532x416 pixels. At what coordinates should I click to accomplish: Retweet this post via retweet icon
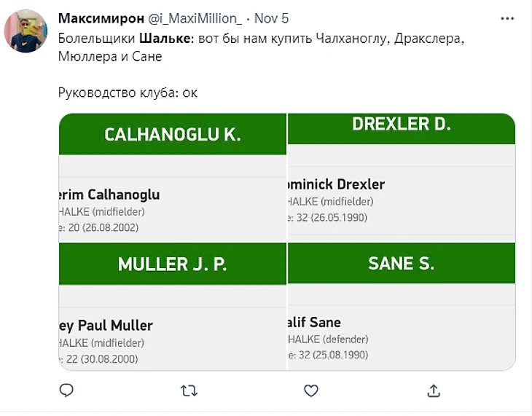(x=189, y=391)
